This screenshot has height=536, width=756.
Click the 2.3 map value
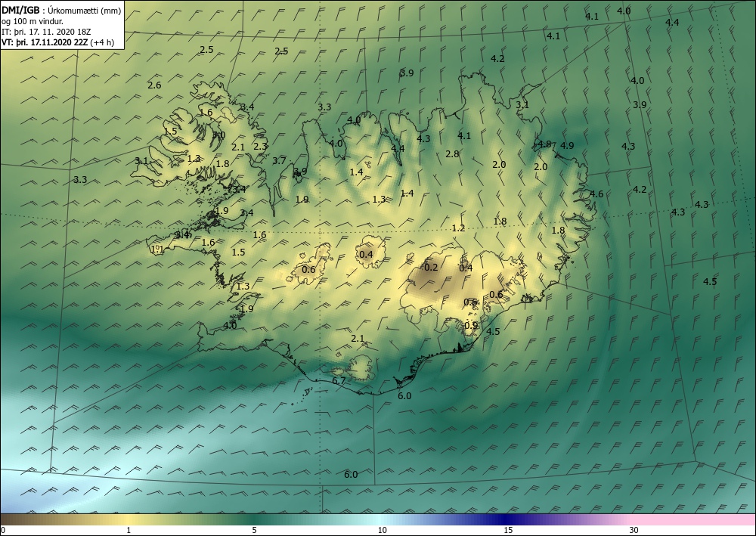260,146
